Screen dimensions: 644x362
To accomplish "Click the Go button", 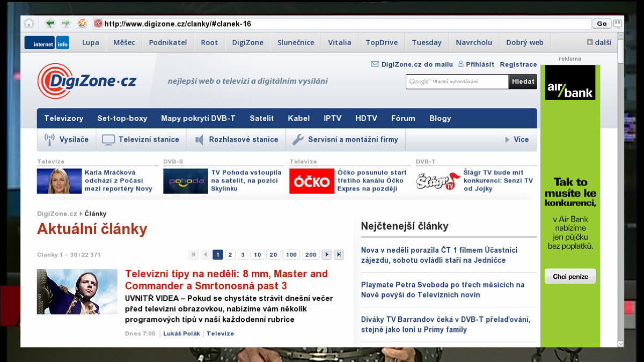I will 602,24.
